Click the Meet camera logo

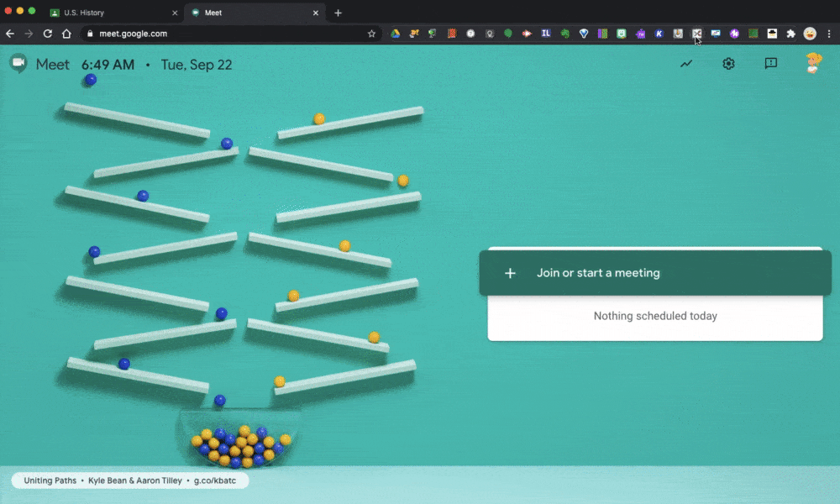click(18, 63)
